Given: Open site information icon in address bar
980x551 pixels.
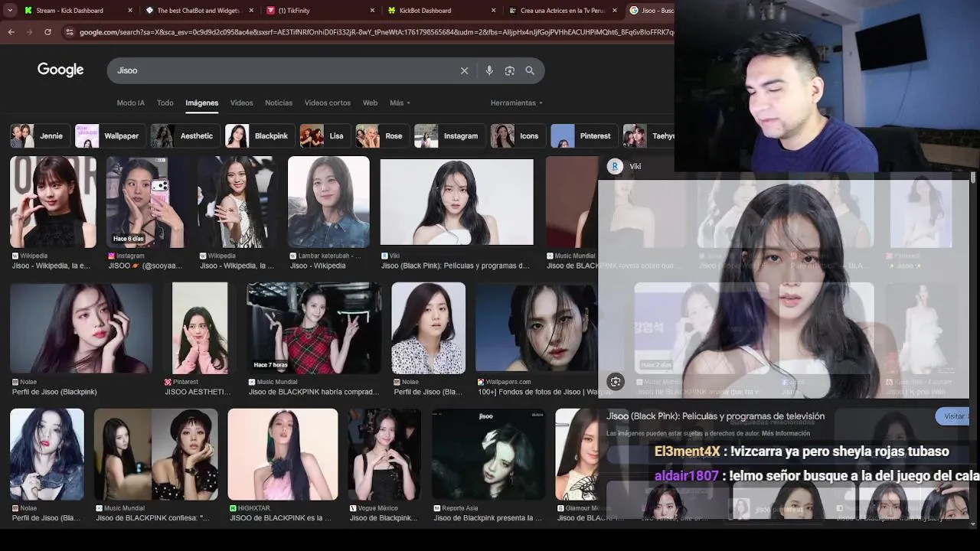Looking at the screenshot, I should coord(70,32).
